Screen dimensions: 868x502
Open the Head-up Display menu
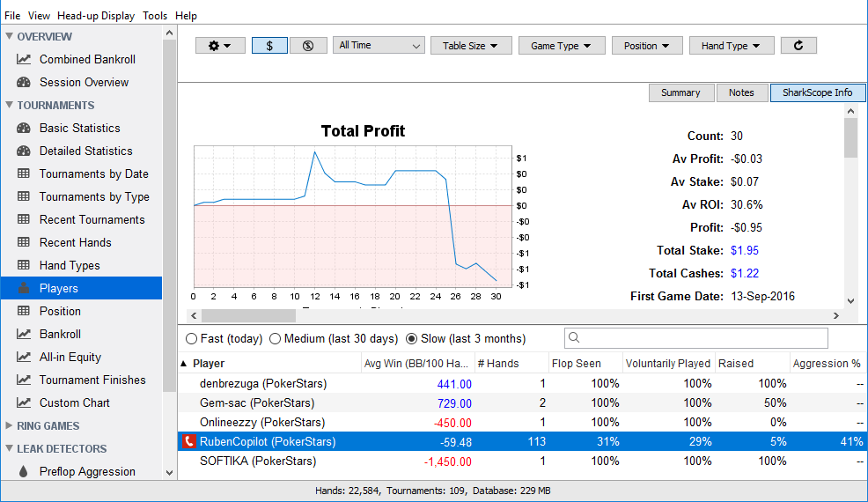[x=96, y=16]
